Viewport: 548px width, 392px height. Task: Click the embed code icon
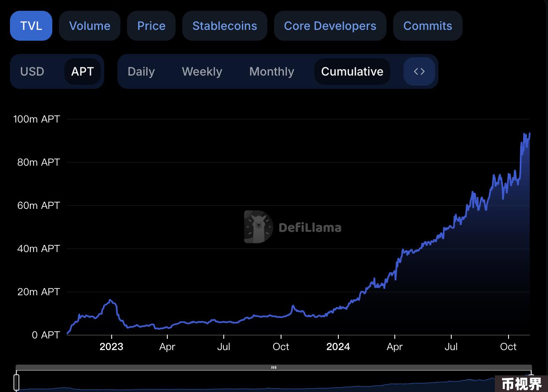pyautogui.click(x=419, y=71)
